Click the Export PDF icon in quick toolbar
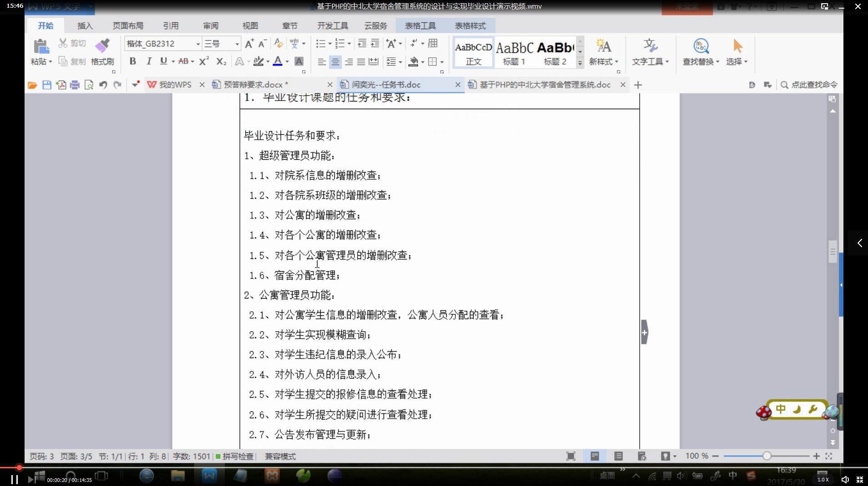The image size is (868, 486). click(61, 85)
